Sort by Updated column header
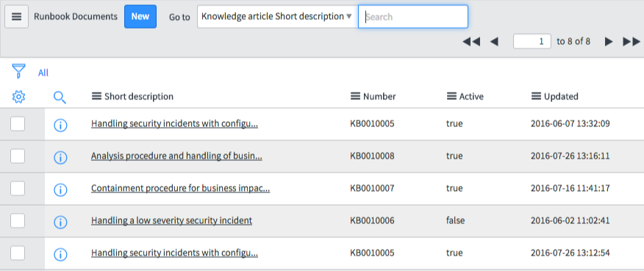The width and height of the screenshot is (644, 271). tap(561, 96)
